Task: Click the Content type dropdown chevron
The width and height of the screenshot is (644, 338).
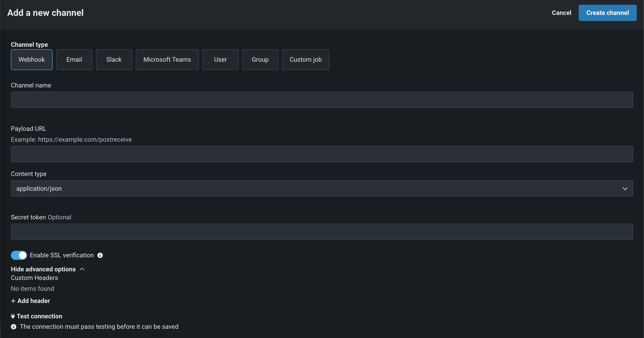Action: [625, 188]
